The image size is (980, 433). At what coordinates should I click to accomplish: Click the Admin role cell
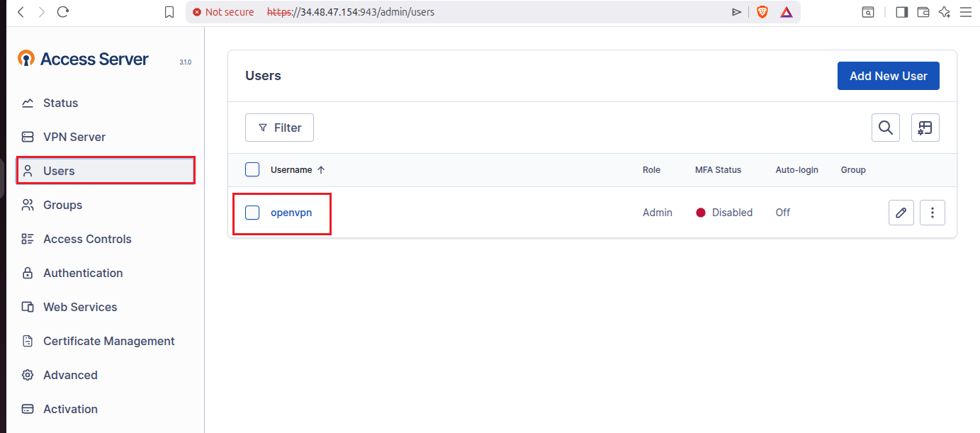(x=658, y=213)
